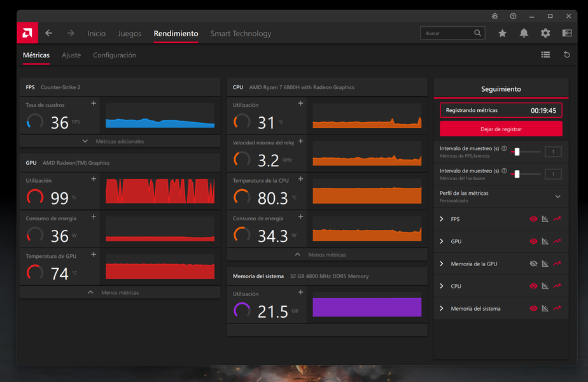Collapse GPU panel via Menos métricas
The height and width of the screenshot is (382, 588).
pyautogui.click(x=120, y=293)
